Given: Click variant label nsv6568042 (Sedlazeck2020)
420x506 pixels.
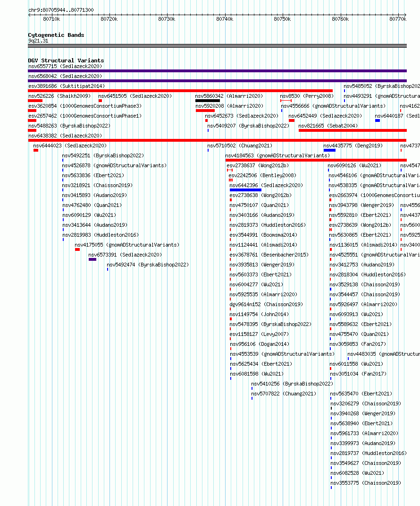Looking at the screenshot, I should click(x=65, y=76).
